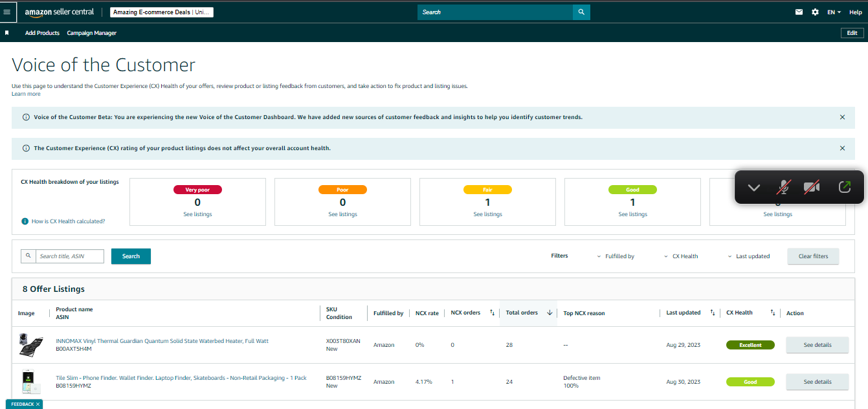Screen dimensions: 868x409
Task: Unmute the microphone in call overlay
Action: pos(783,187)
